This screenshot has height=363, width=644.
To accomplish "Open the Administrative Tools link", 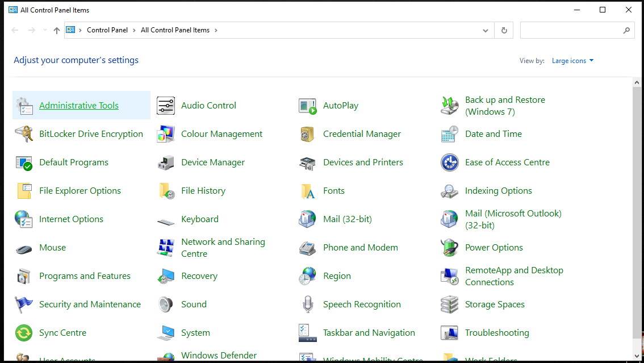I will click(x=79, y=106).
